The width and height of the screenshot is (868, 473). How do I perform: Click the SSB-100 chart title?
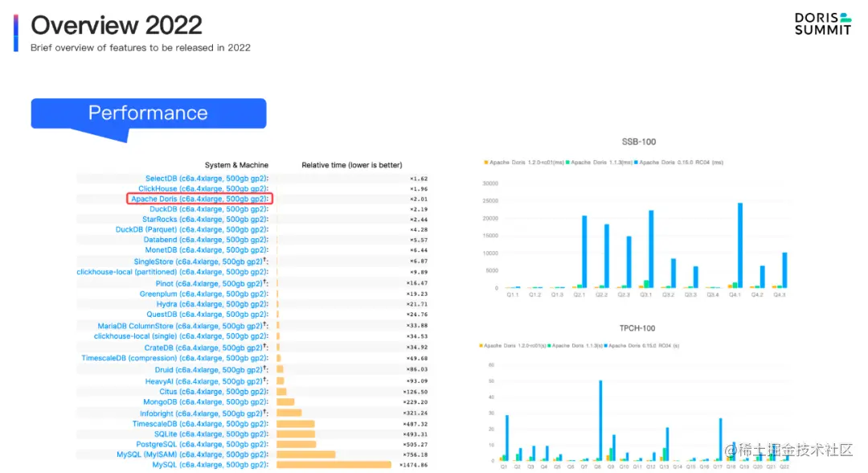639,142
